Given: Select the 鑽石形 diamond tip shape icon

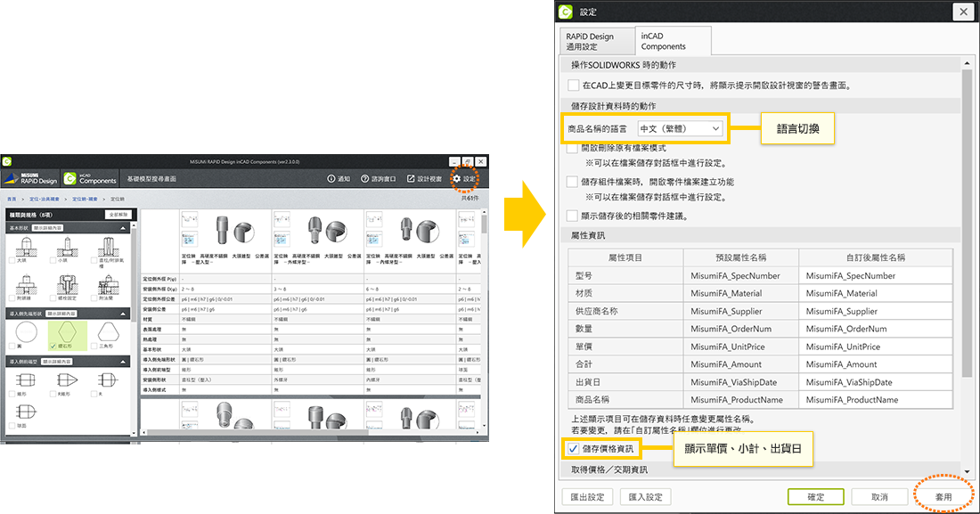Looking at the screenshot, I should click(x=67, y=332).
